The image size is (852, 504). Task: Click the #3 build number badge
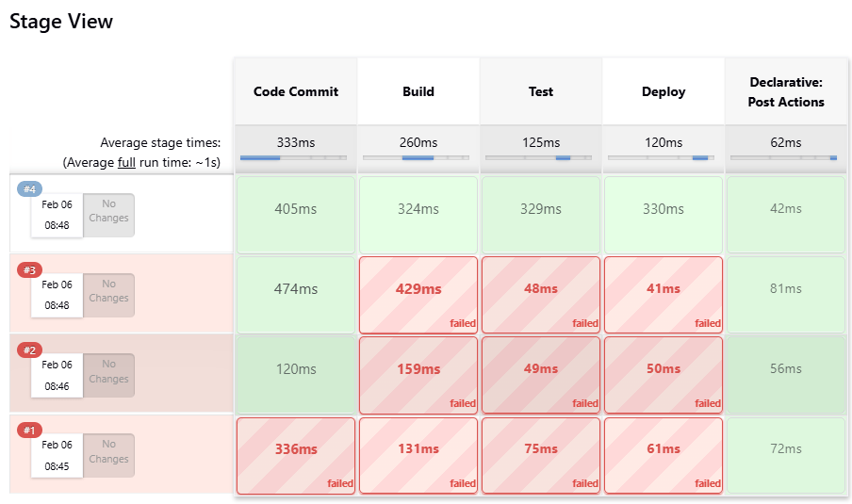(x=28, y=270)
